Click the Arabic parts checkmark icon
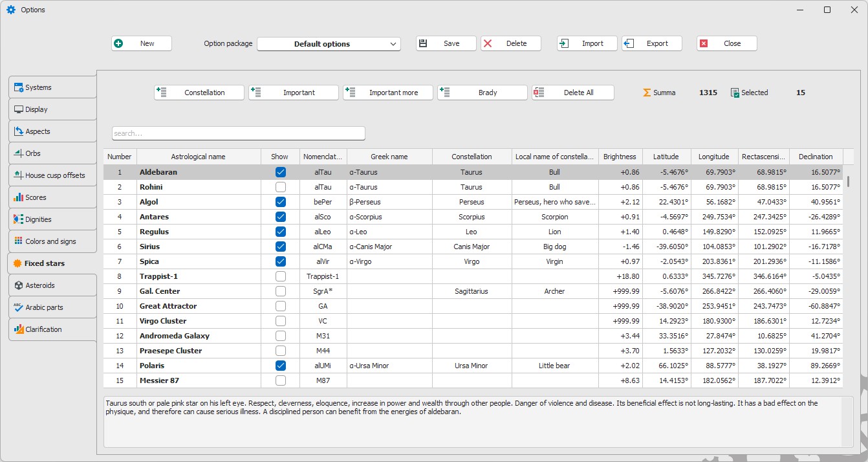The image size is (868, 462). point(19,307)
